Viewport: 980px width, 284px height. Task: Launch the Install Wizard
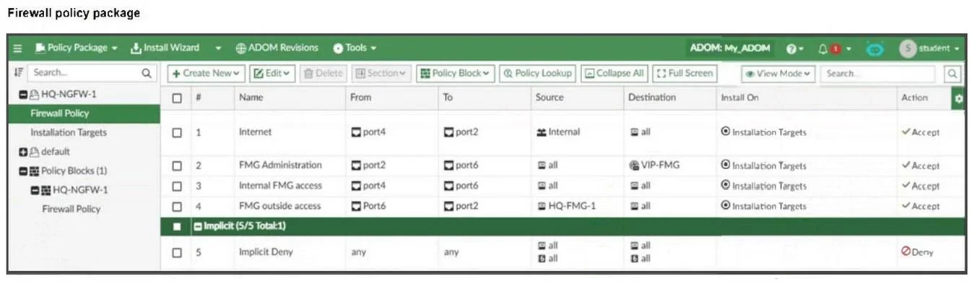[x=165, y=48]
